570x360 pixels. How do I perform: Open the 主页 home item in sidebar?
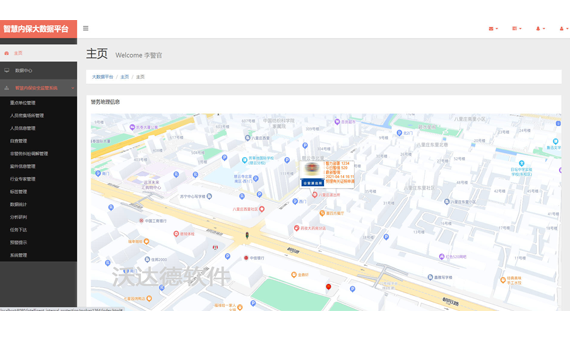pyautogui.click(x=39, y=53)
